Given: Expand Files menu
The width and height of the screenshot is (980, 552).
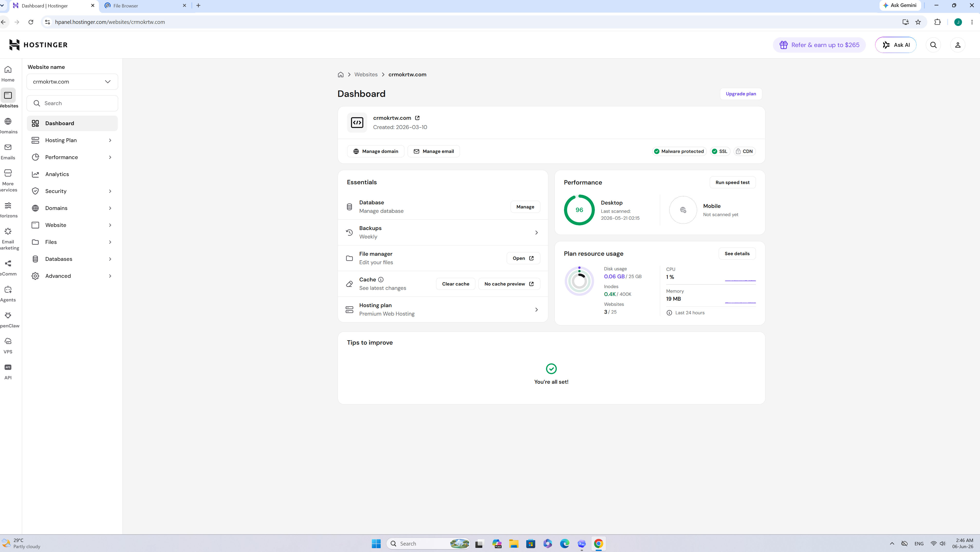Looking at the screenshot, I should click(72, 242).
